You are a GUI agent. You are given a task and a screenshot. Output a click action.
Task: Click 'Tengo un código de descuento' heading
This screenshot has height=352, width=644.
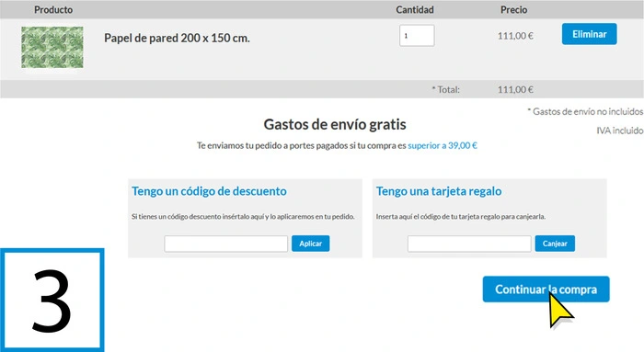(x=209, y=191)
